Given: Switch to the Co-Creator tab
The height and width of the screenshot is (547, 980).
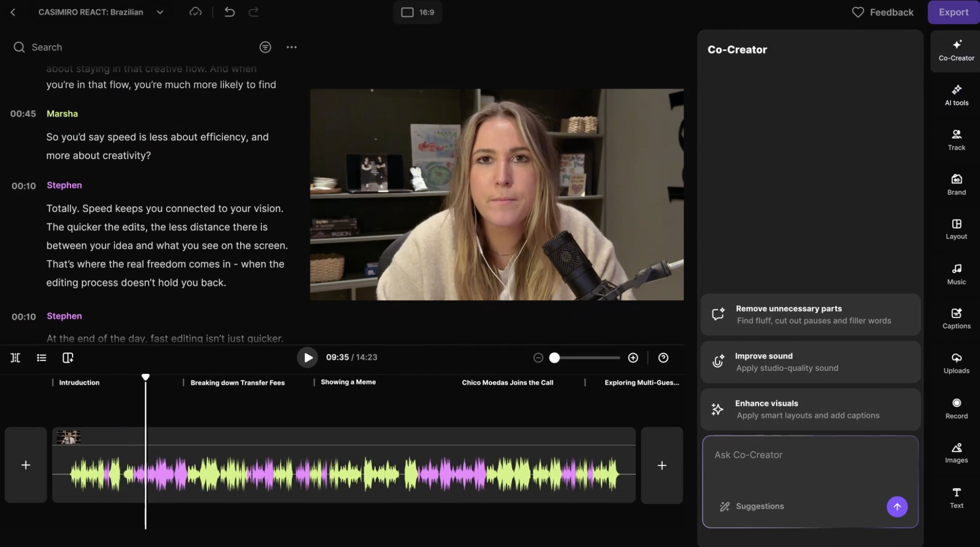Looking at the screenshot, I should coord(956,50).
